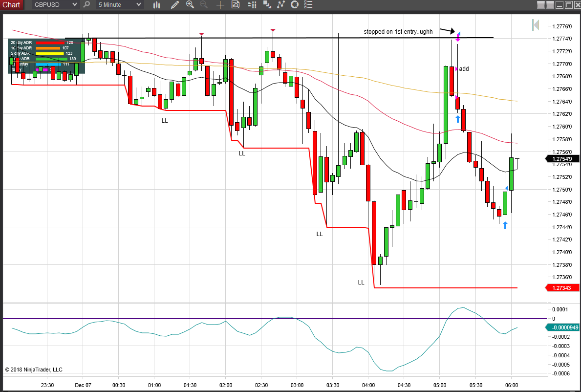Click the NinjaTrader copyright text

click(x=34, y=370)
